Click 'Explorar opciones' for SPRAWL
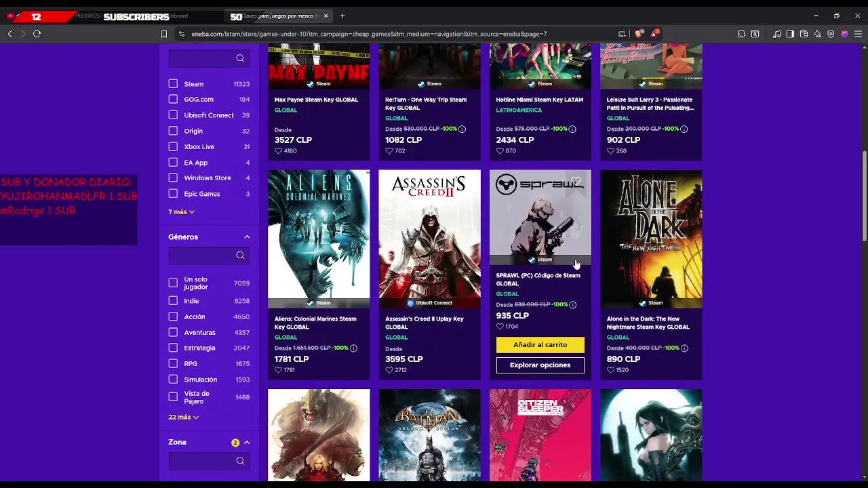Image resolution: width=868 pixels, height=488 pixels. pos(540,365)
